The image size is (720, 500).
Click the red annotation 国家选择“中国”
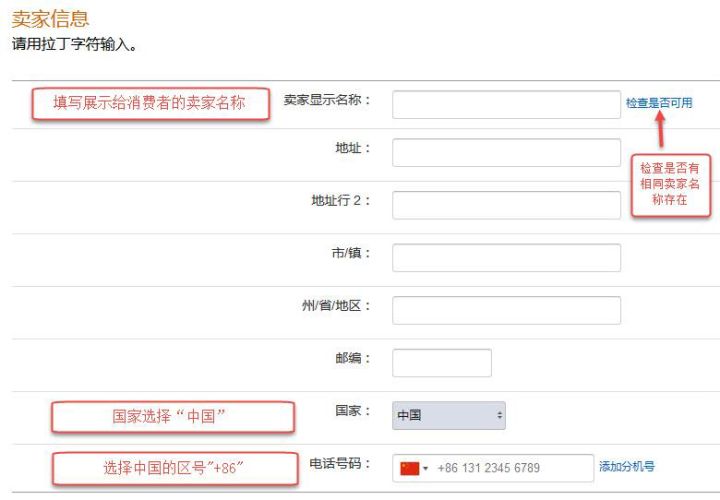[173, 417]
